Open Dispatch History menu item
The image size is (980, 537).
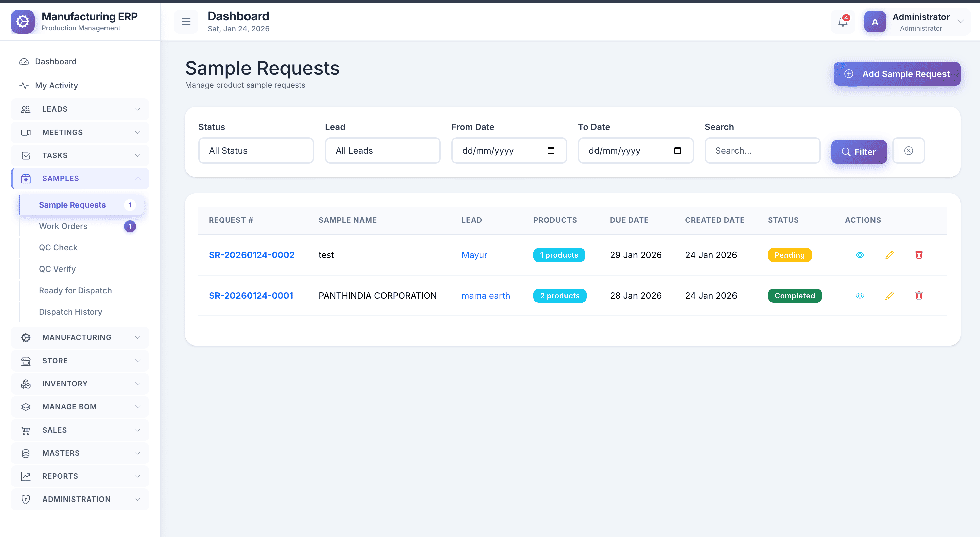point(70,312)
